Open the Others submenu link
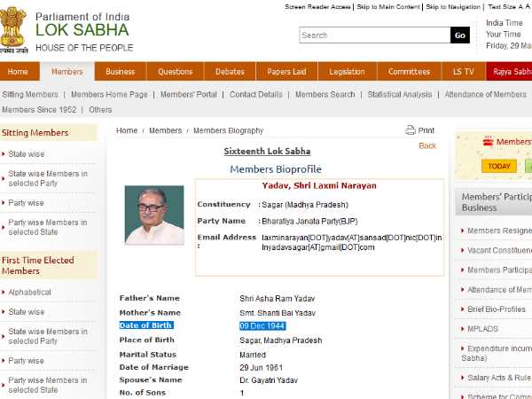Viewport: 532px width, 399px height. pos(100,110)
